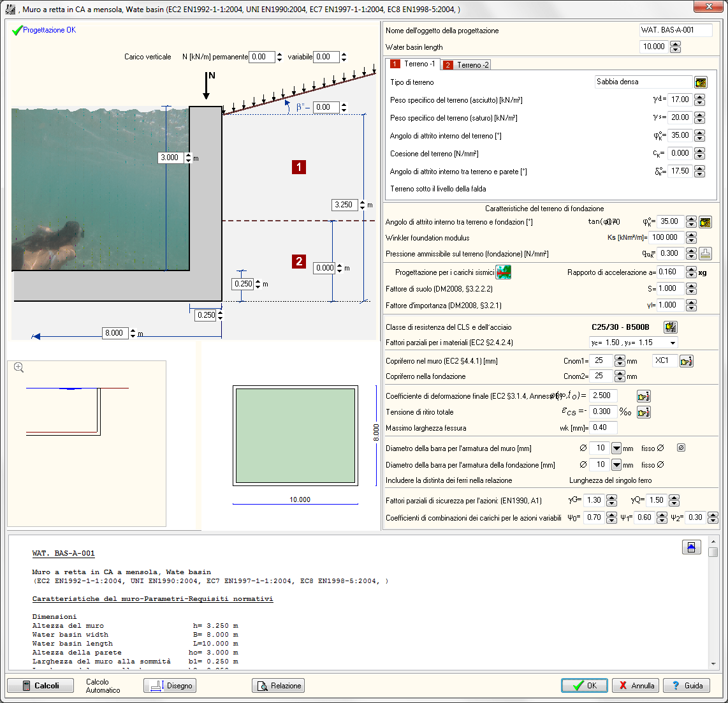Click the Calcoli button
The image size is (728, 703).
[x=40, y=686]
